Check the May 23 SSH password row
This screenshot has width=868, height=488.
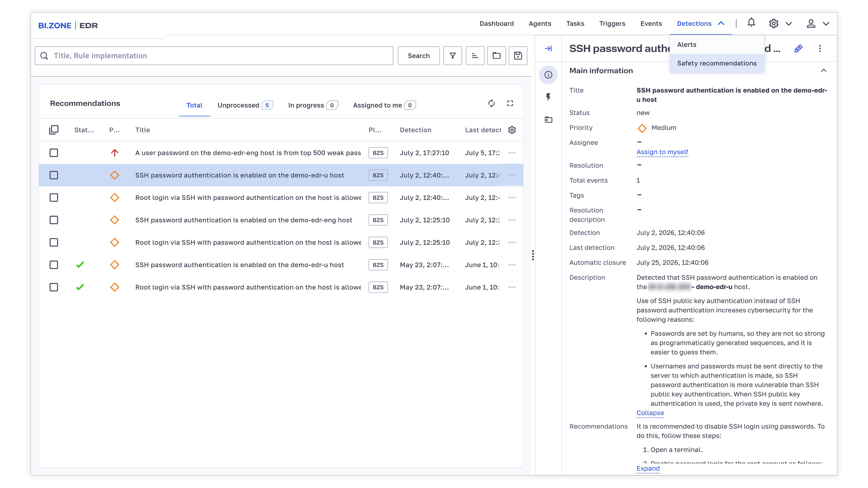pos(54,265)
